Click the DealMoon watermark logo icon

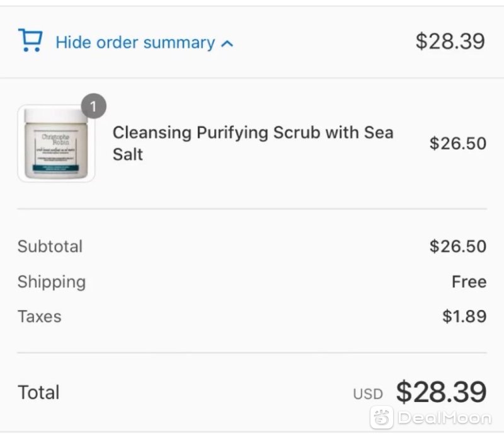pos(382,417)
